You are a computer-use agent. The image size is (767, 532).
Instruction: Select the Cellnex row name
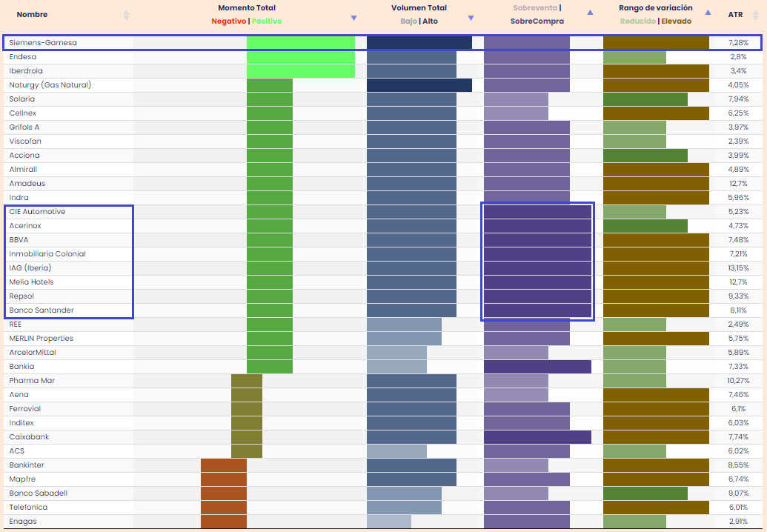(x=22, y=113)
